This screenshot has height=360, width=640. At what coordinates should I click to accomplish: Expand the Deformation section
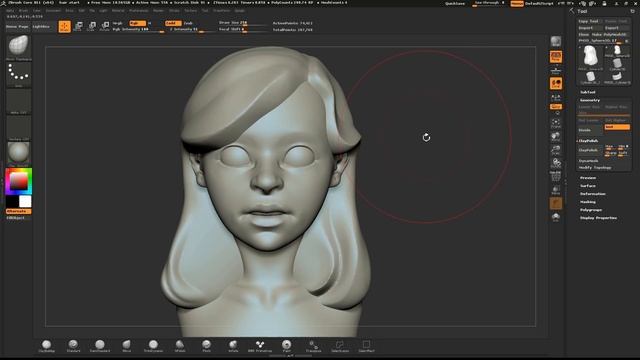[x=593, y=194]
